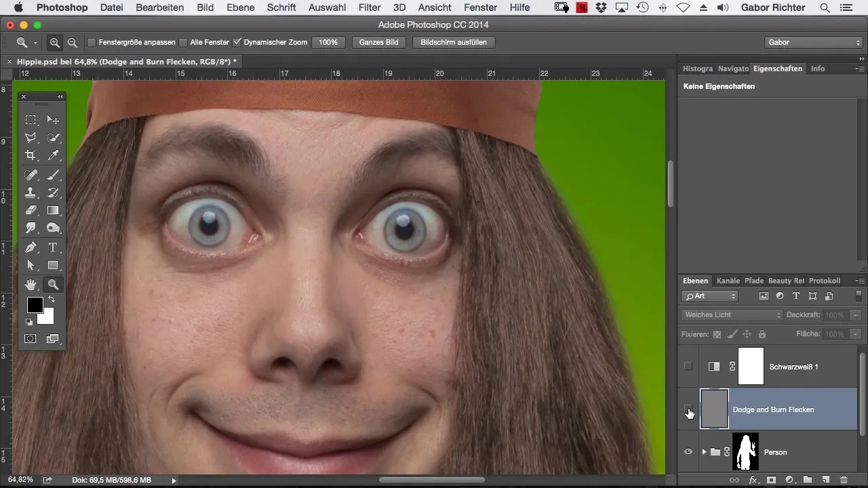Select the Spot Healing Brush tool
Image resolution: width=868 pixels, height=488 pixels.
coord(31,176)
